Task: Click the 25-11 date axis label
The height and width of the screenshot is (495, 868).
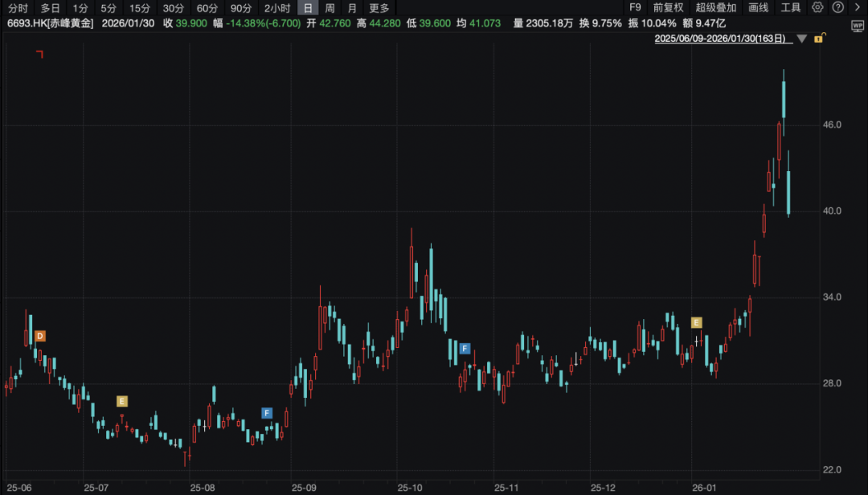Action: point(506,488)
